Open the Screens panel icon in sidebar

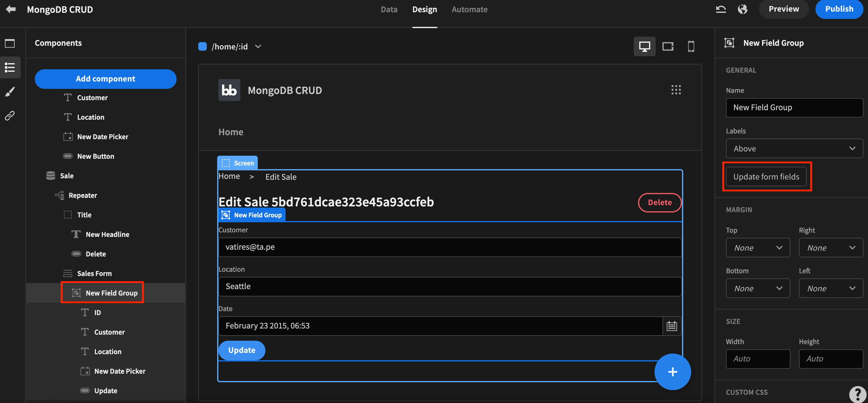pos(10,43)
